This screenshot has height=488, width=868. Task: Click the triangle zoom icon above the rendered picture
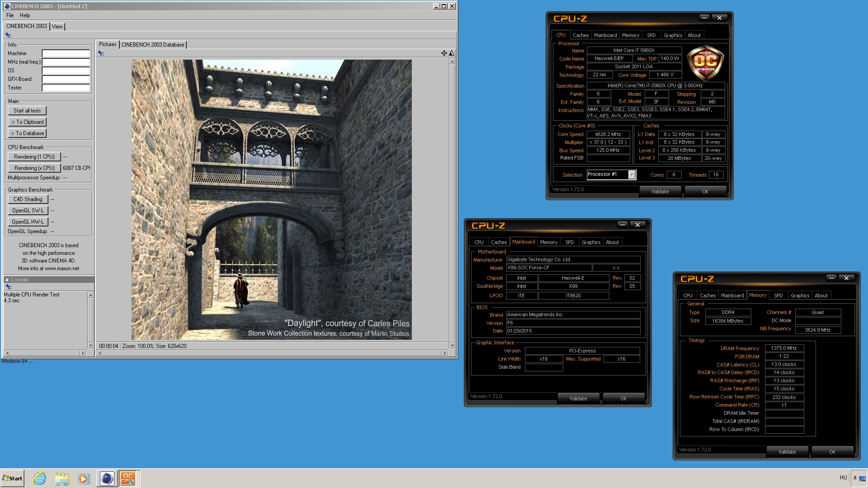[x=451, y=53]
